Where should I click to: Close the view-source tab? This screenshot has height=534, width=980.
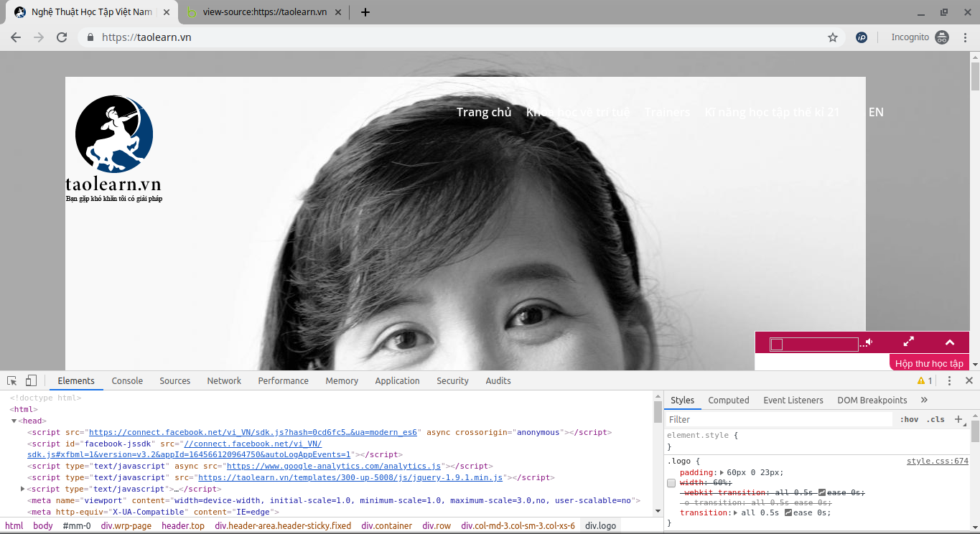tap(338, 12)
